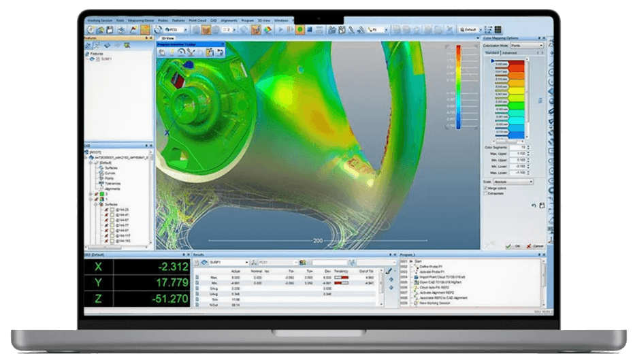Toggle the Merge colors checkbox
The width and height of the screenshot is (633, 364).
[485, 188]
